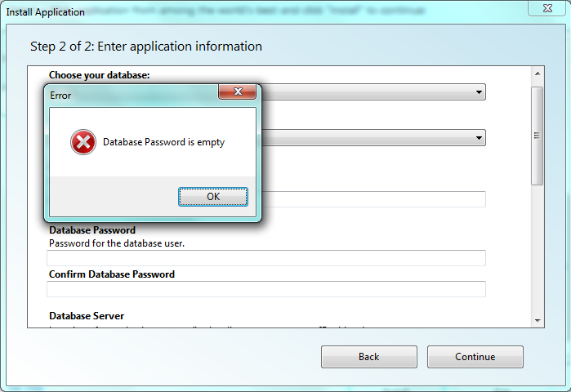Image resolution: width=571 pixels, height=392 pixels.
Task: Click the red error cross icon
Action: [83, 142]
